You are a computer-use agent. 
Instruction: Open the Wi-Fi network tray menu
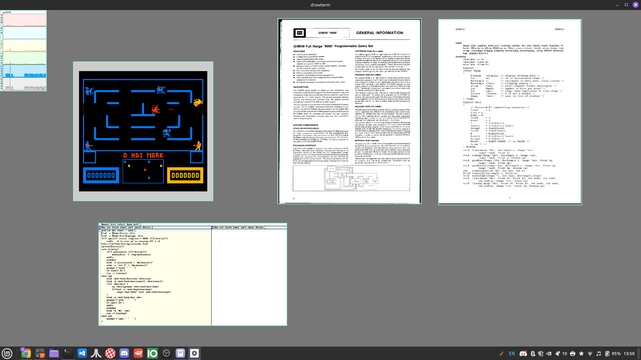click(590, 353)
